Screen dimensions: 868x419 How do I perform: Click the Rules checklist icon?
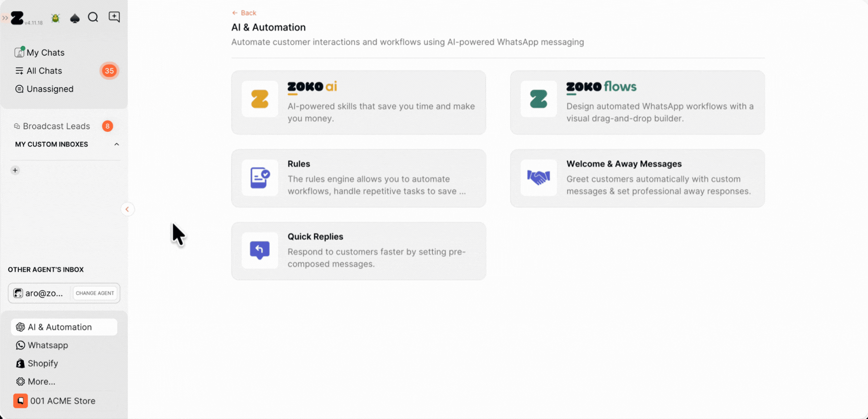[260, 178]
